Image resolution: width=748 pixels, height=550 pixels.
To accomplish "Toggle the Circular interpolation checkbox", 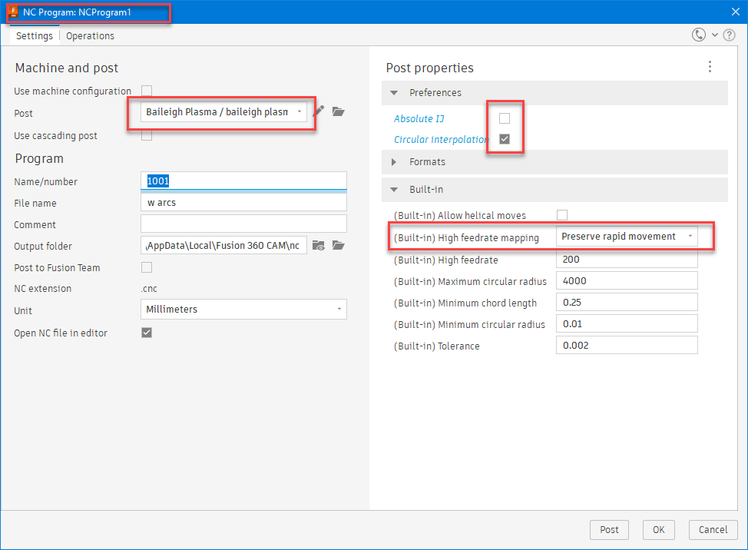I will [x=504, y=139].
